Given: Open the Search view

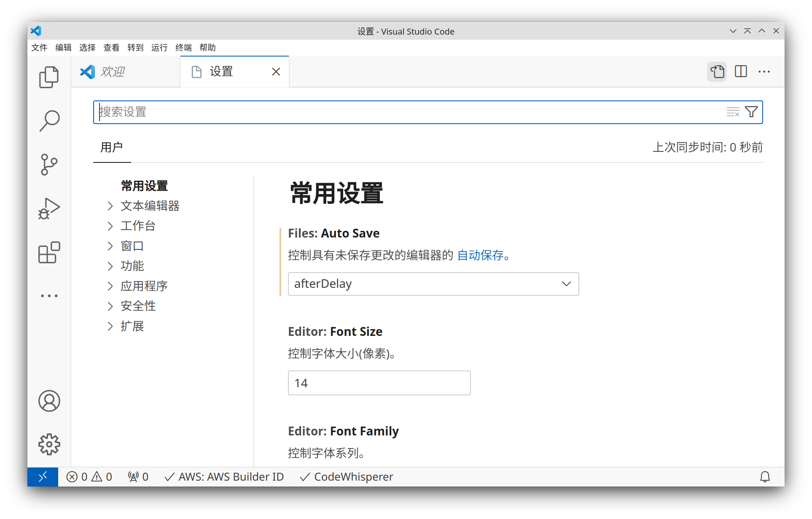Looking at the screenshot, I should [49, 120].
